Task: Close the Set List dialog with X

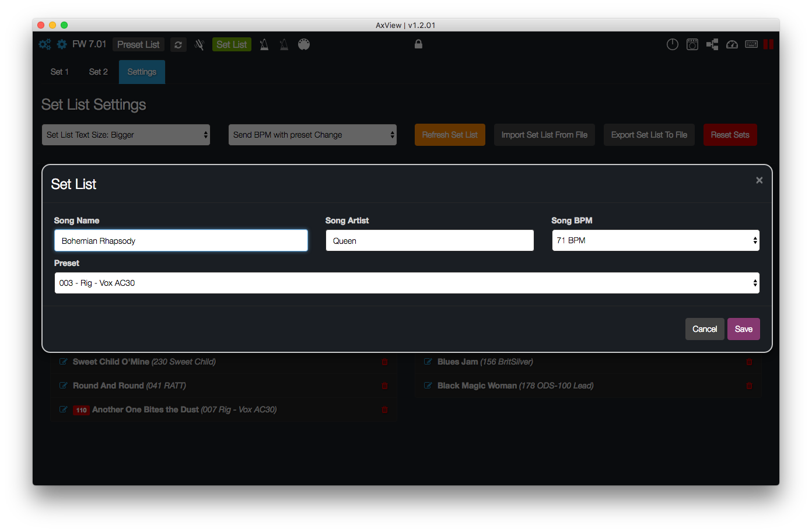Action: click(759, 180)
